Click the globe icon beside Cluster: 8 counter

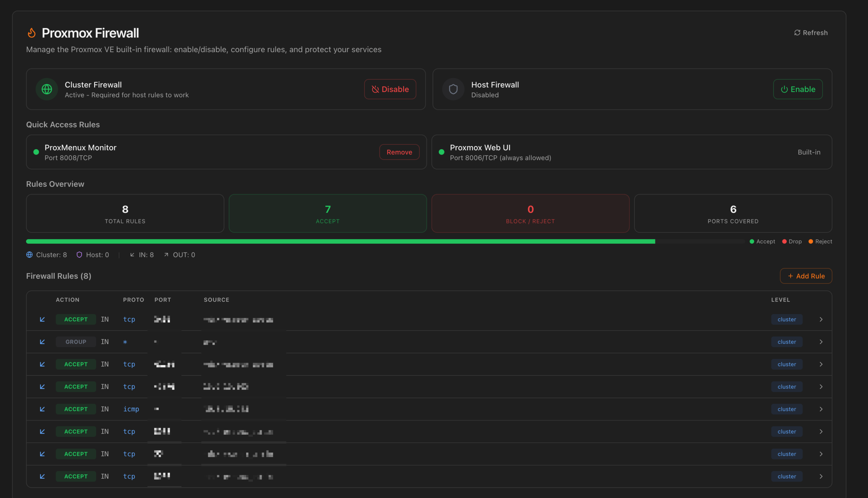pos(29,255)
